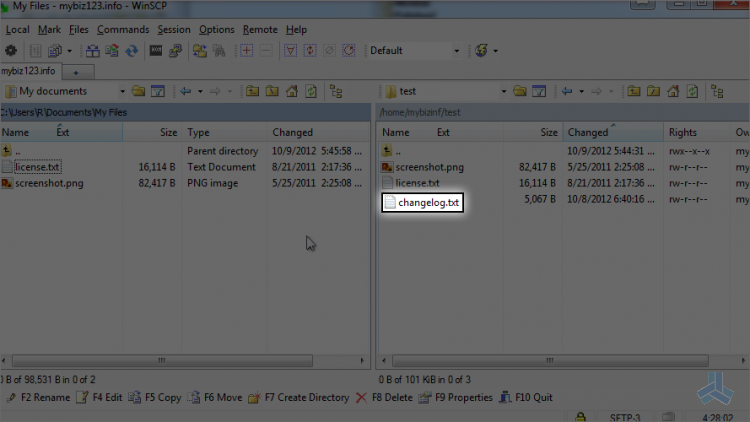Click the Unselect Files minus icon
Screen dimensions: 750x422
tap(266, 50)
